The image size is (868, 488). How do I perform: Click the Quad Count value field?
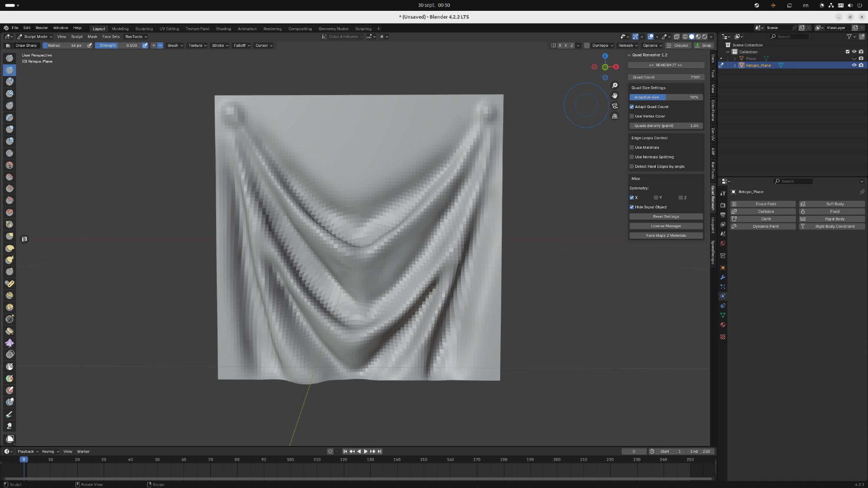666,77
